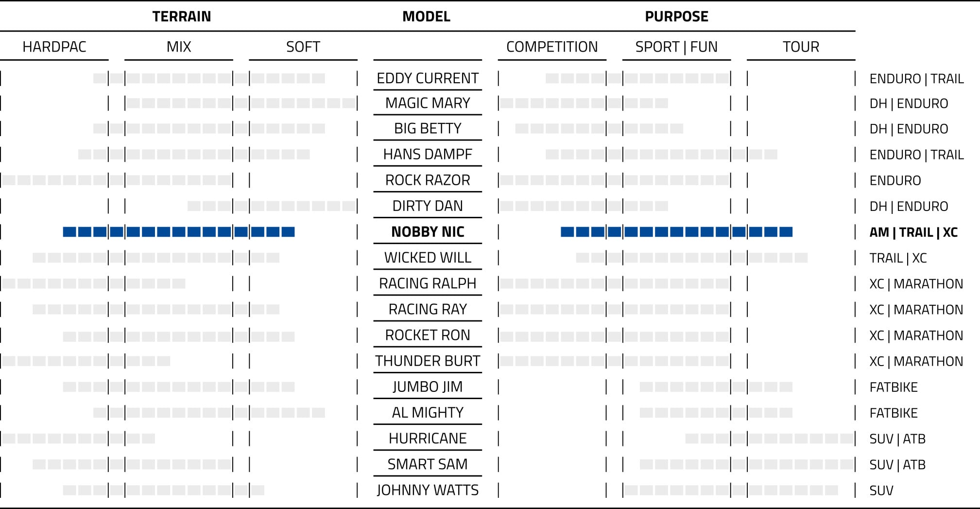Click the PURPOSE section heading
This screenshot has height=509, width=980.
(676, 17)
